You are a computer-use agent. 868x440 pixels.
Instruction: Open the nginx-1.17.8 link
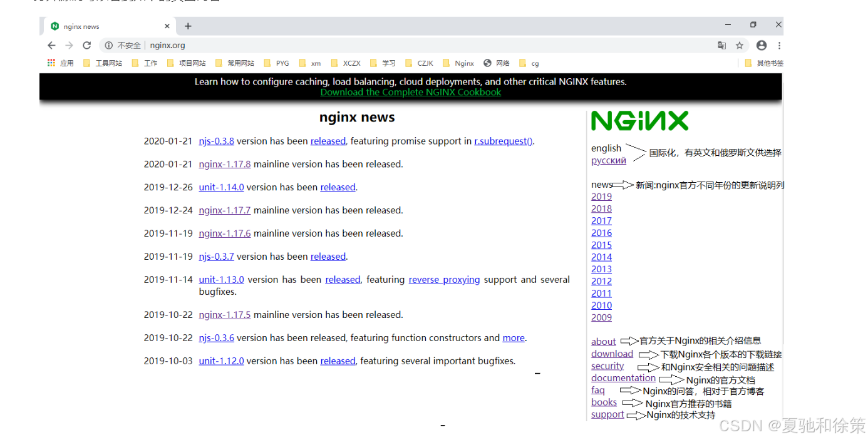pos(225,165)
